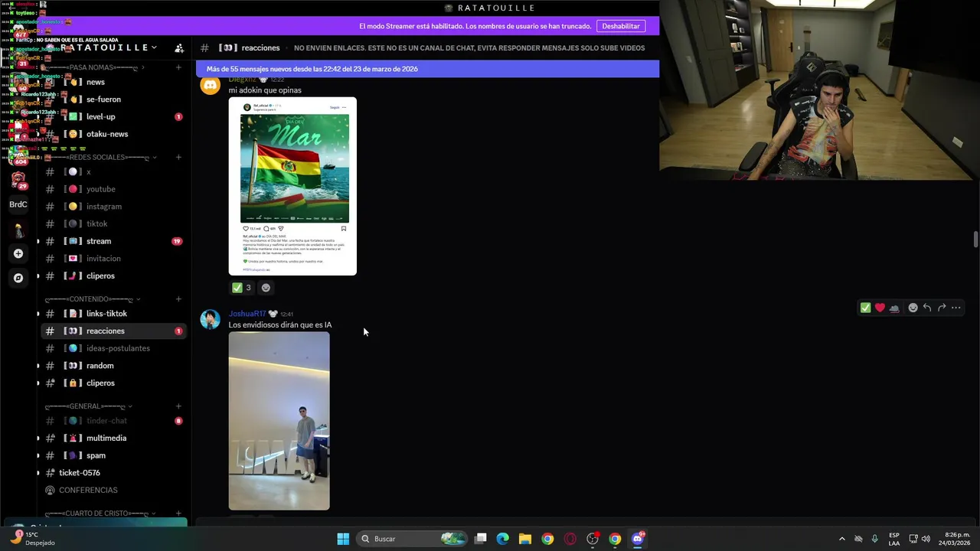Collapse the GENERAL category
This screenshot has height=551, width=980.
click(x=88, y=406)
